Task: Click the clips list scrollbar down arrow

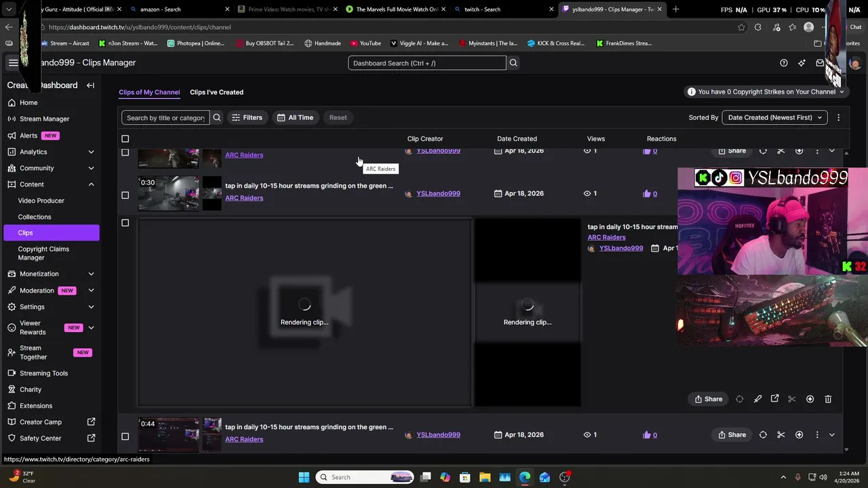Action: [846, 449]
